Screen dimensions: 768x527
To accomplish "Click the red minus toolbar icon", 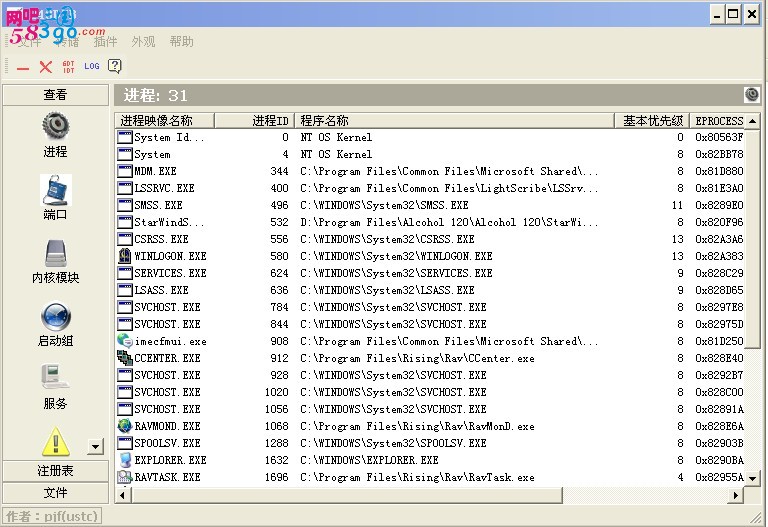I will 23,68.
